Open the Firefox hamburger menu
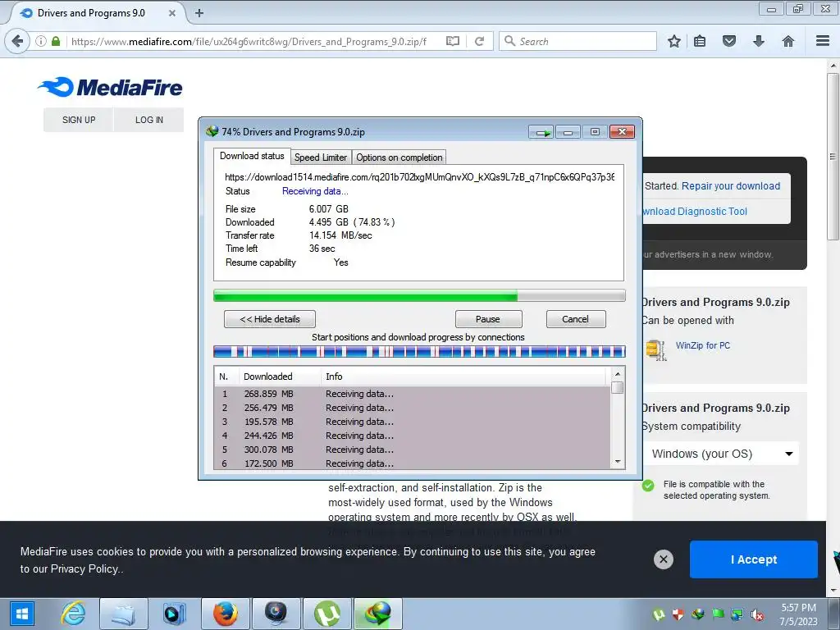 823,41
